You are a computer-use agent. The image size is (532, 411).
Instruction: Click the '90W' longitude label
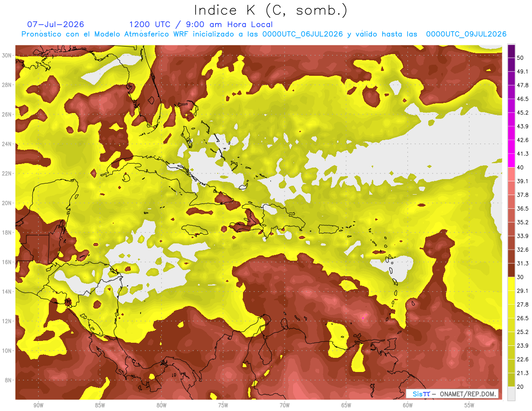click(39, 406)
